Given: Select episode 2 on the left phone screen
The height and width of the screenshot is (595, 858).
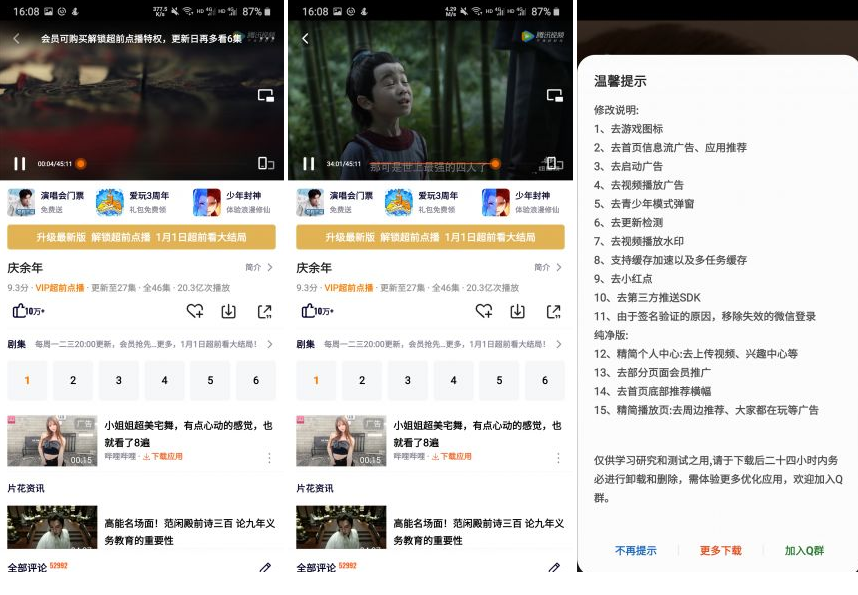Looking at the screenshot, I should click(73, 380).
